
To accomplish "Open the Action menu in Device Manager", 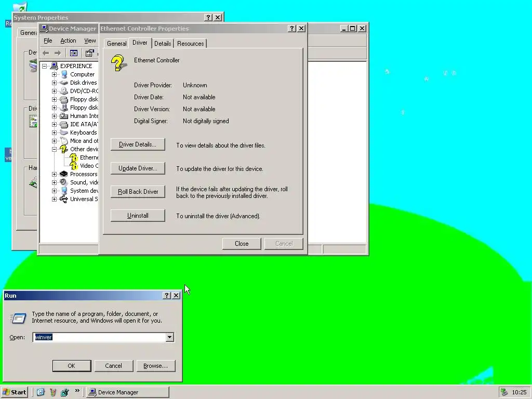I will tap(68, 41).
